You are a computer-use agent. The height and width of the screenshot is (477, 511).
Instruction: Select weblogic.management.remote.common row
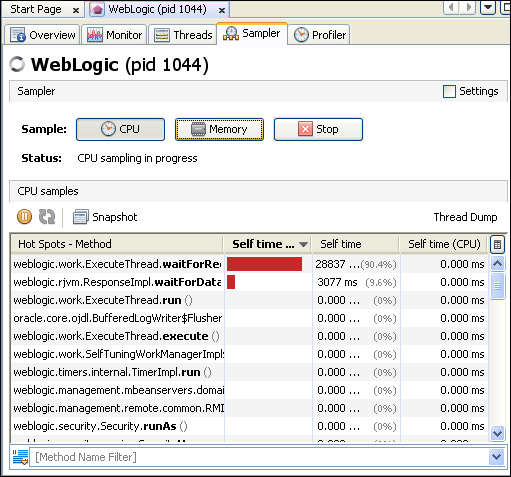[250, 408]
